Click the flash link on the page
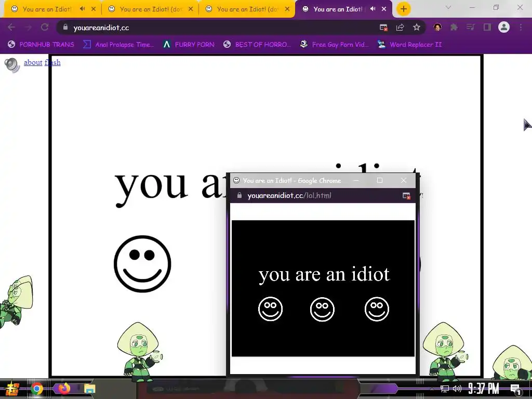532x399 pixels. (x=52, y=62)
